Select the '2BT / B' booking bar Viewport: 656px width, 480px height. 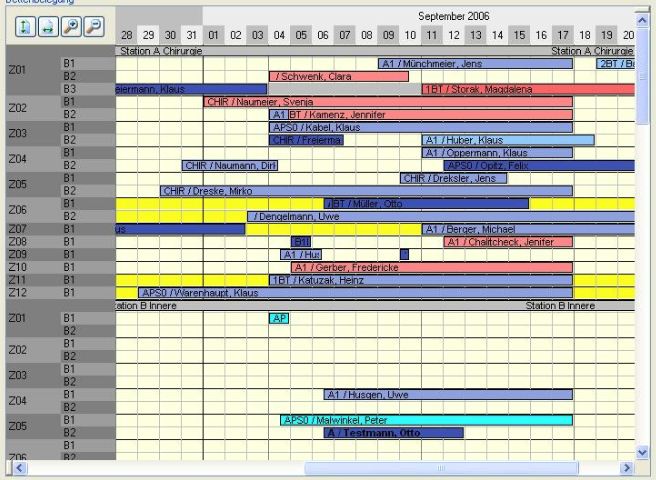(x=615, y=64)
